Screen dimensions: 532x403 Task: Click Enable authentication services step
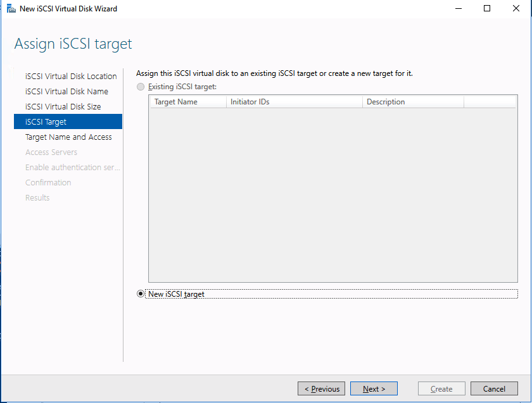click(72, 168)
